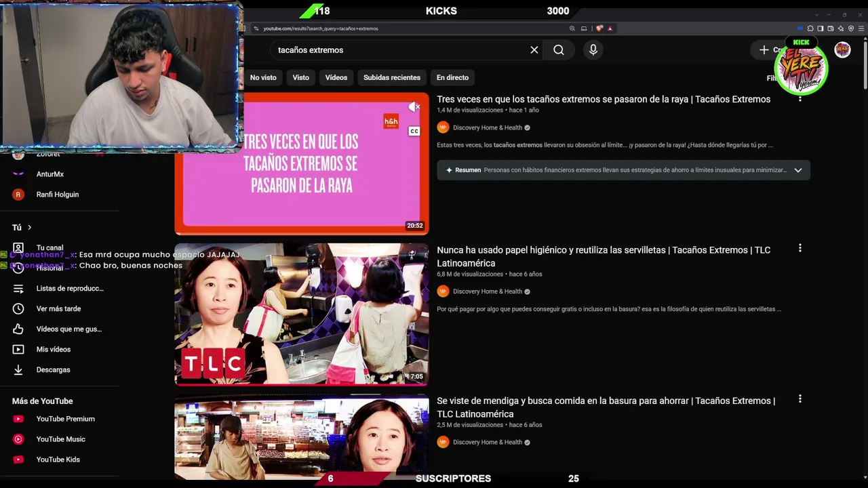Click the Ranfi Holguin channel avatar
This screenshot has height=488, width=868.
click(x=18, y=195)
